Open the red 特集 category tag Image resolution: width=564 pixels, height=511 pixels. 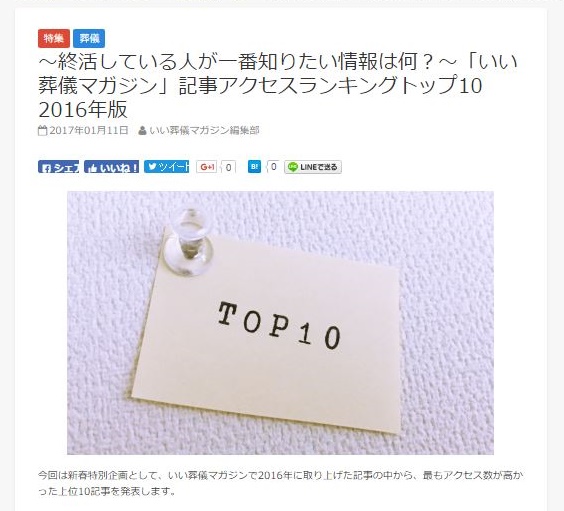54,38
